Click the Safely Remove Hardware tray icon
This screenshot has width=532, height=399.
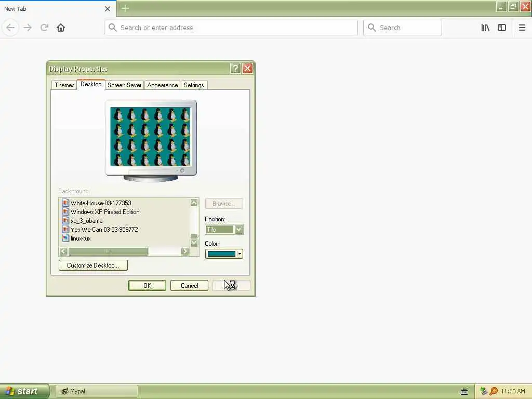(x=484, y=391)
